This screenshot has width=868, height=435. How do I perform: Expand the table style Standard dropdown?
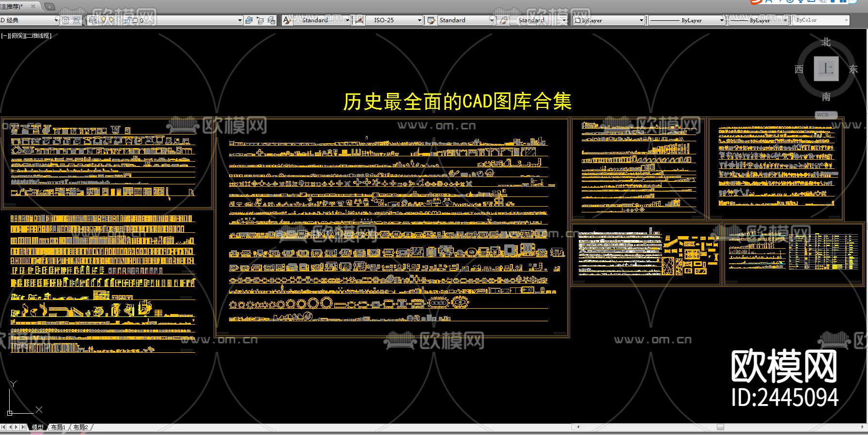491,20
